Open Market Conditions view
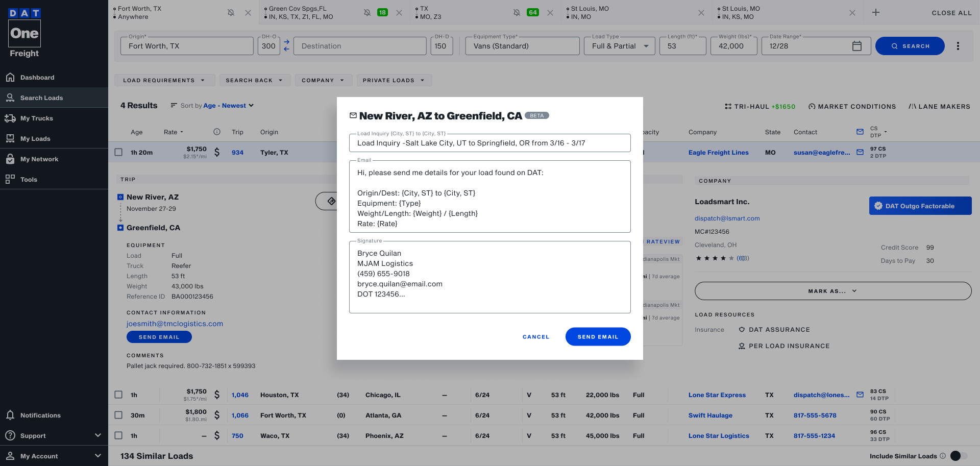The image size is (980, 466). pyautogui.click(x=852, y=106)
